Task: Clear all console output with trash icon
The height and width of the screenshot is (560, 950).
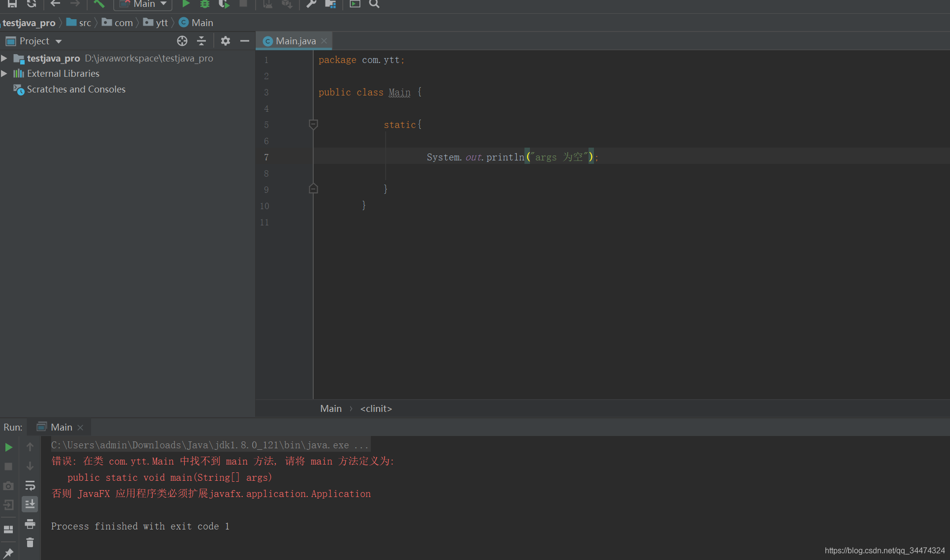Action: pos(30,542)
